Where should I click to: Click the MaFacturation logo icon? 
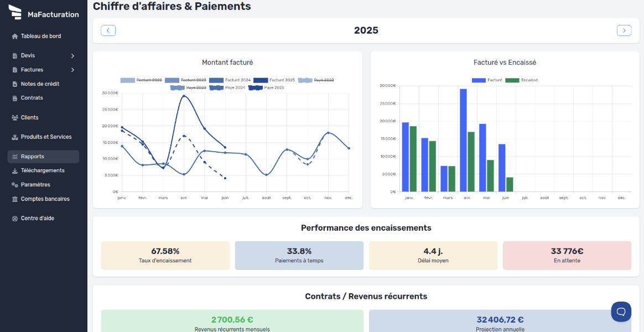15,12
